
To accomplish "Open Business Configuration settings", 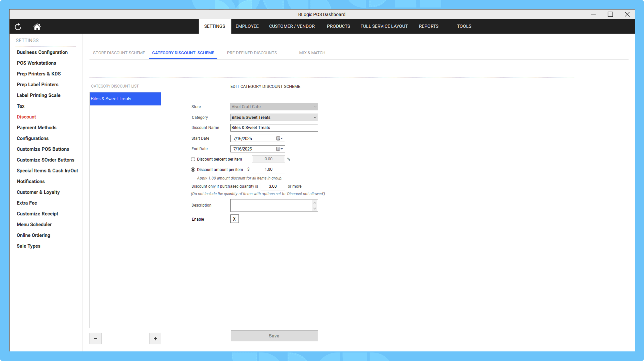I will click(x=42, y=52).
